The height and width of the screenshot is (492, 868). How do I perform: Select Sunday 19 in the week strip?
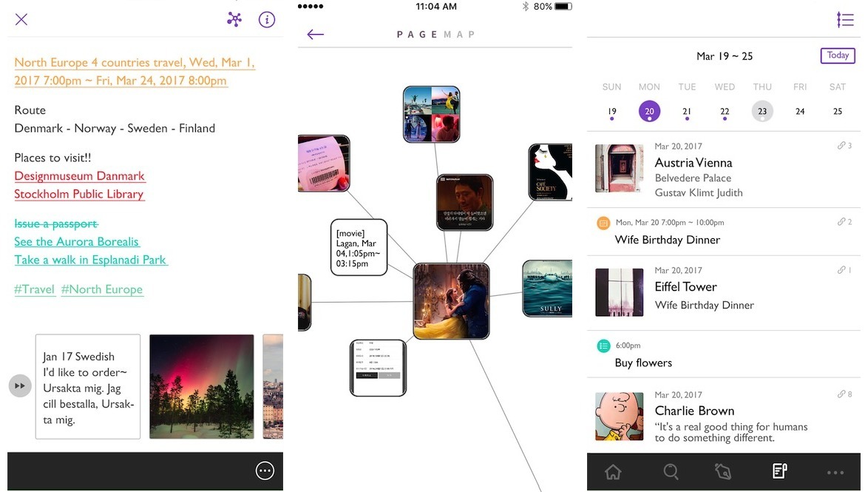(x=611, y=112)
